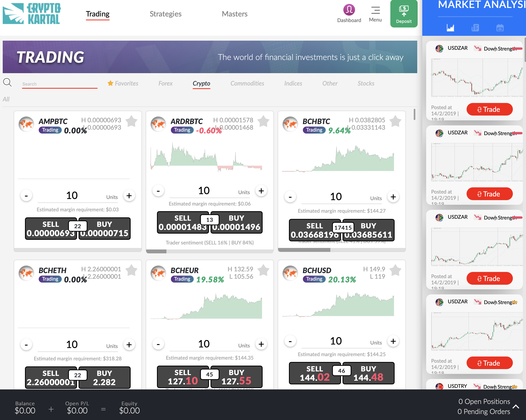The image size is (526, 420).
Task: Select the Market Analysis news icon
Action: click(475, 27)
